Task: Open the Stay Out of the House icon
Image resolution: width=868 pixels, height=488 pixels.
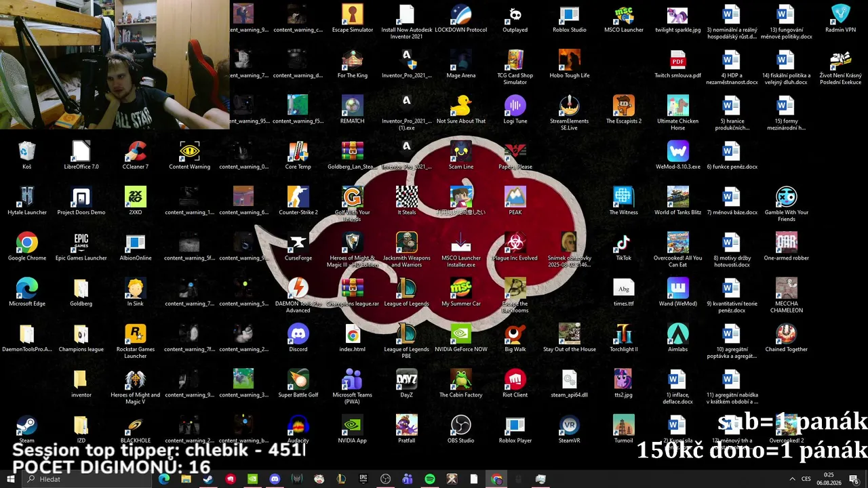Action: pyautogui.click(x=569, y=338)
